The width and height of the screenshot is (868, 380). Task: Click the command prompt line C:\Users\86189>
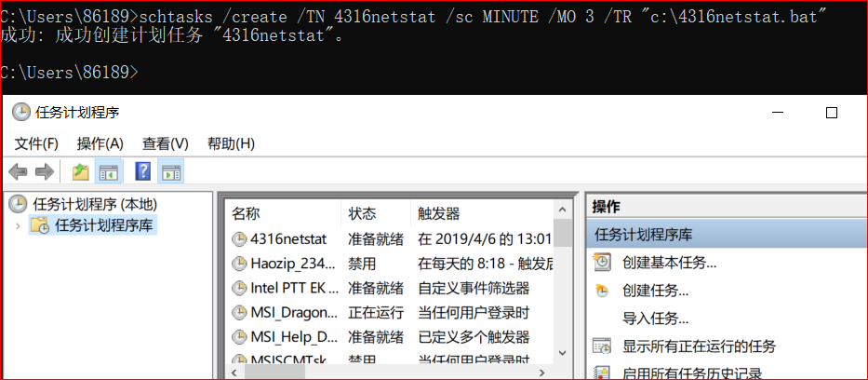pyautogui.click(x=69, y=73)
